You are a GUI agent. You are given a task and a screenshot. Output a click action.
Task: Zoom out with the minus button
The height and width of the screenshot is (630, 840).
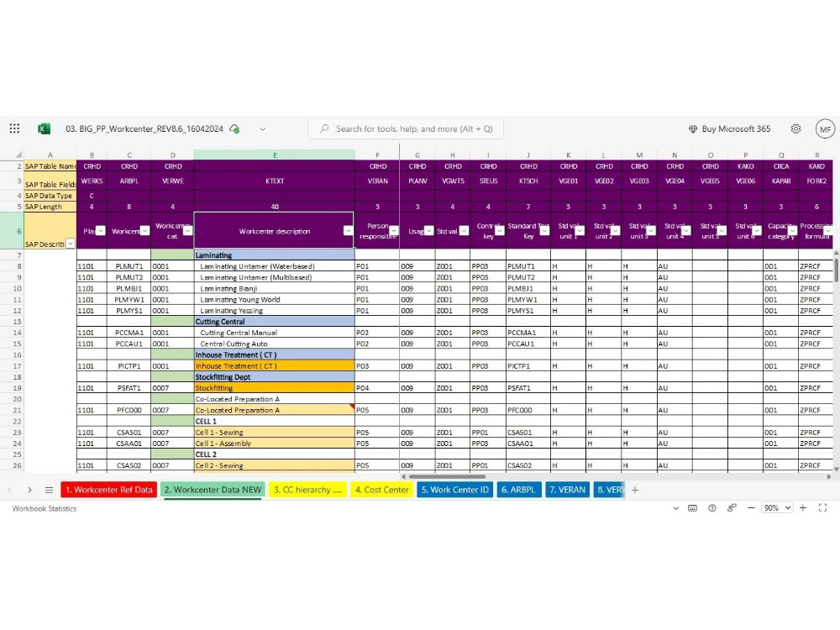(751, 508)
